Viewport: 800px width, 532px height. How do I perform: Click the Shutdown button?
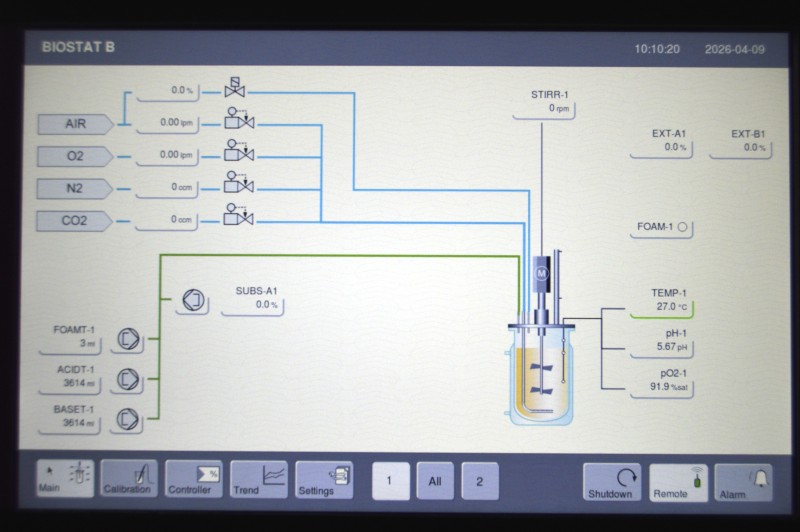click(612, 482)
